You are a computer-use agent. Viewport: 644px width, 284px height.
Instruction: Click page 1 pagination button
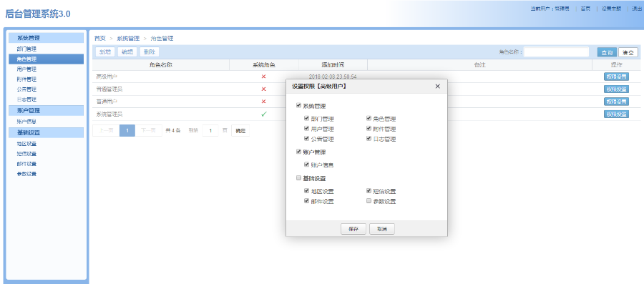coord(127,130)
